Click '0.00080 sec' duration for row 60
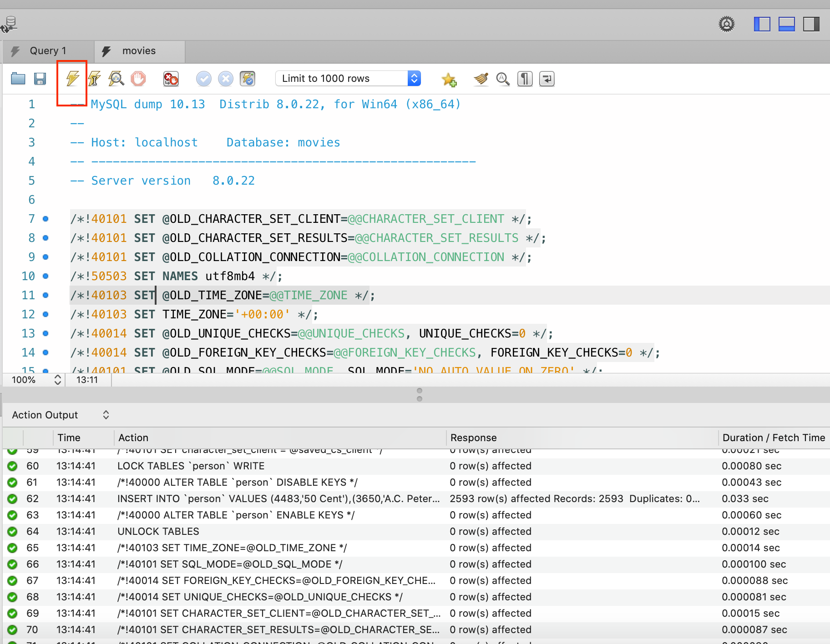Viewport: 830px width, 644px height. pyautogui.click(x=751, y=466)
